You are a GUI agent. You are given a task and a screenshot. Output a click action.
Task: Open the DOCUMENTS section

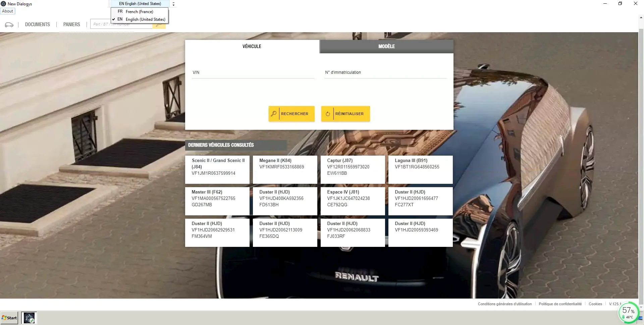37,24
